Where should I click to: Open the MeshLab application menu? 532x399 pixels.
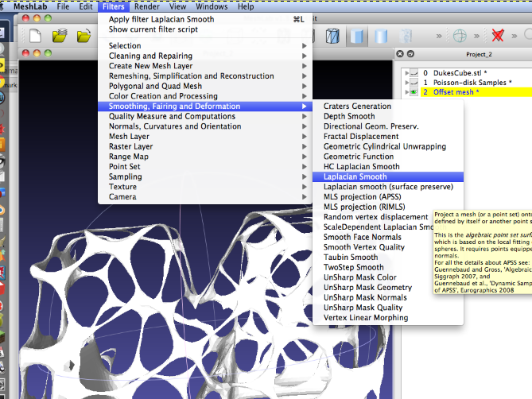[x=30, y=6]
